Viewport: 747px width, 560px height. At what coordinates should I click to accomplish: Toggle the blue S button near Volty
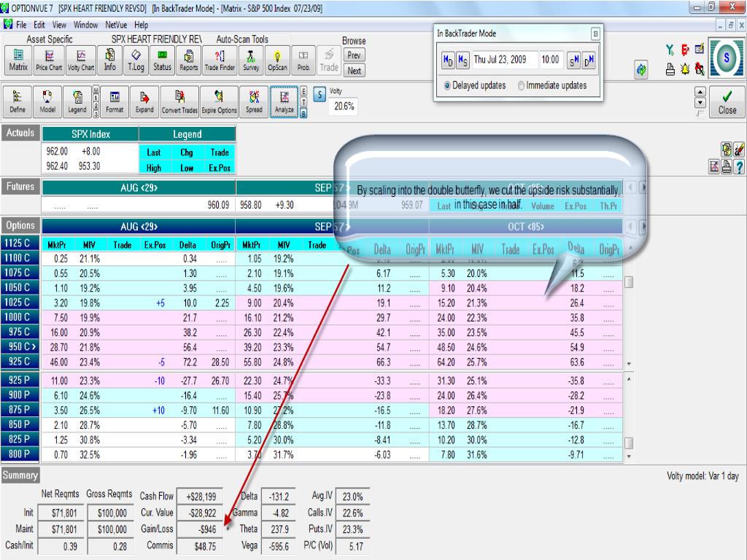pos(320,95)
